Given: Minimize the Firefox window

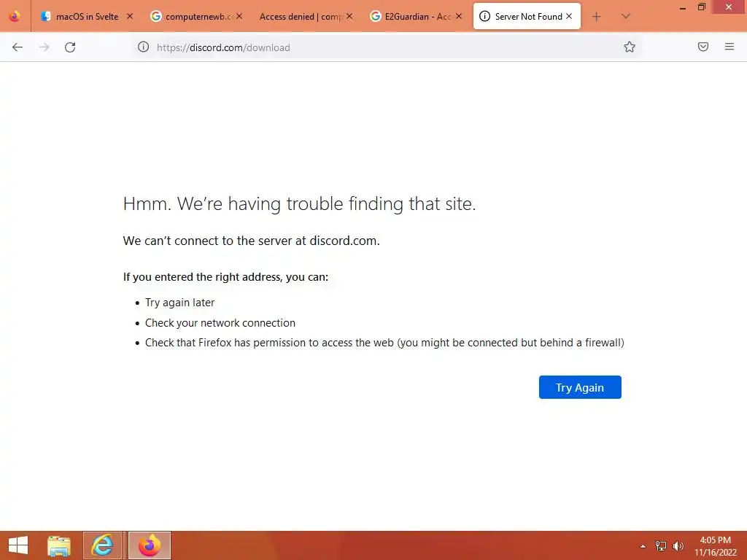Looking at the screenshot, I should (683, 7).
